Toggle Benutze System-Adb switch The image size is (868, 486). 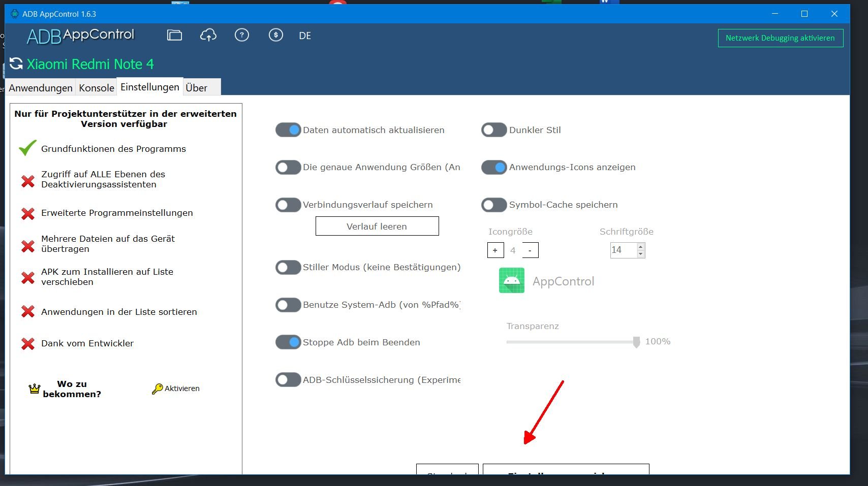point(288,305)
